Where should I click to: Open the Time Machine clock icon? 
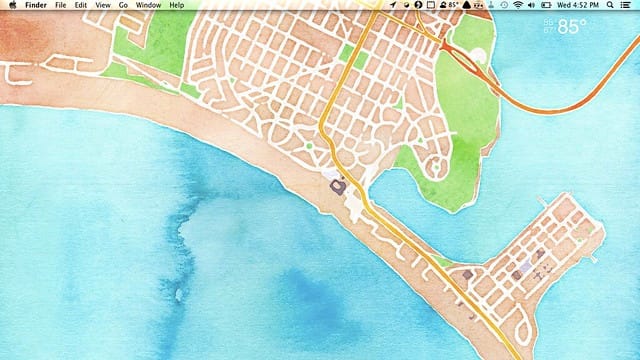pos(504,5)
